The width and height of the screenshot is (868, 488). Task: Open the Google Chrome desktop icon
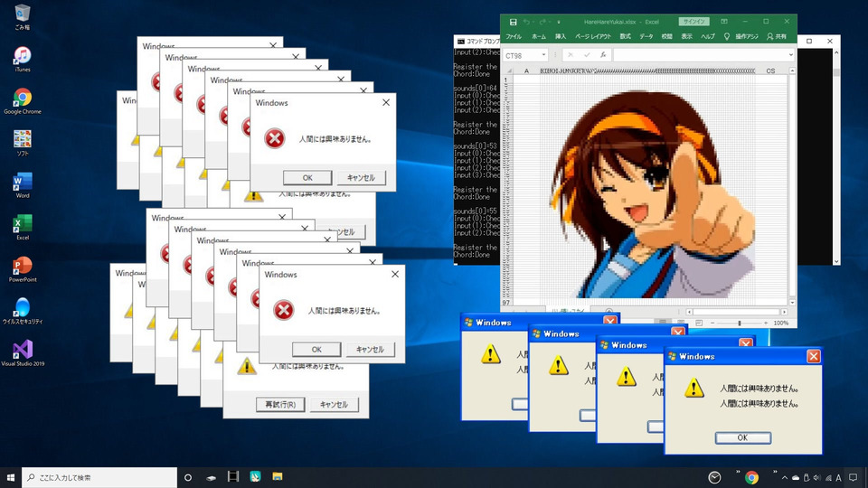coord(23,98)
